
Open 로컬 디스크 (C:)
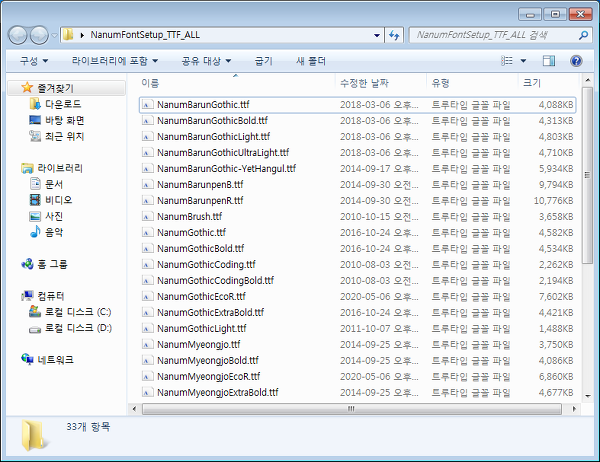tap(70, 312)
